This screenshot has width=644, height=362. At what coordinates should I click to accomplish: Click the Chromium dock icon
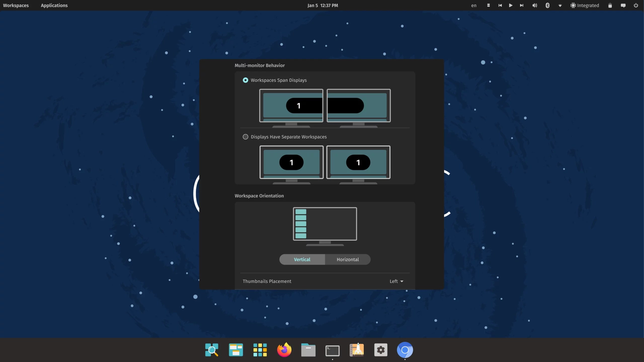pos(405,350)
